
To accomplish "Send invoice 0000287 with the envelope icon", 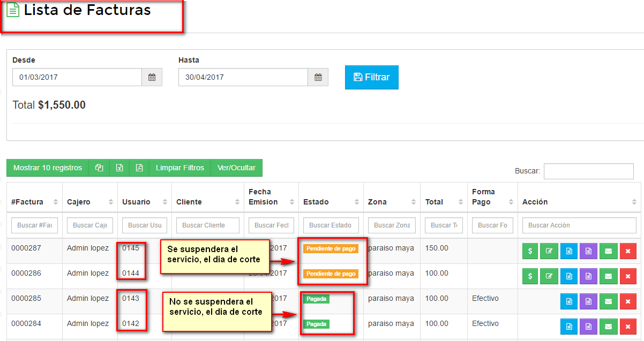I will pyautogui.click(x=608, y=251).
